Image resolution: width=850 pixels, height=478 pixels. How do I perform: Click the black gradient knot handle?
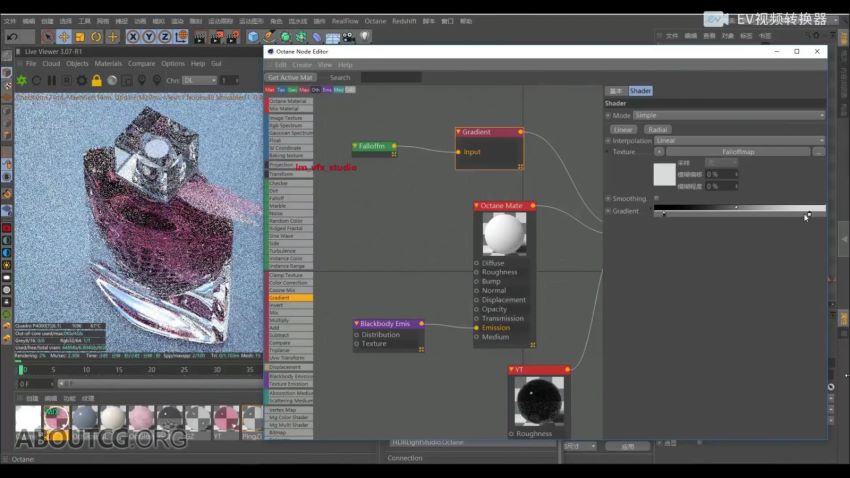pos(664,215)
